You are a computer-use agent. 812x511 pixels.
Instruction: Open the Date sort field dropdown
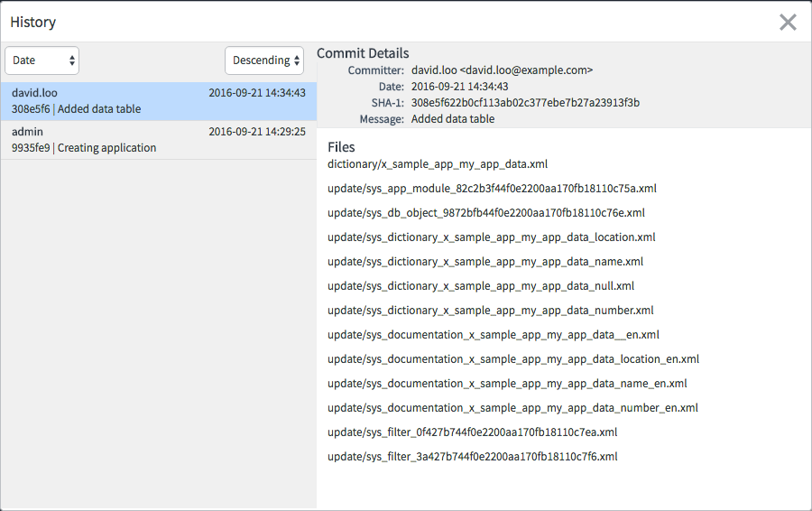42,60
